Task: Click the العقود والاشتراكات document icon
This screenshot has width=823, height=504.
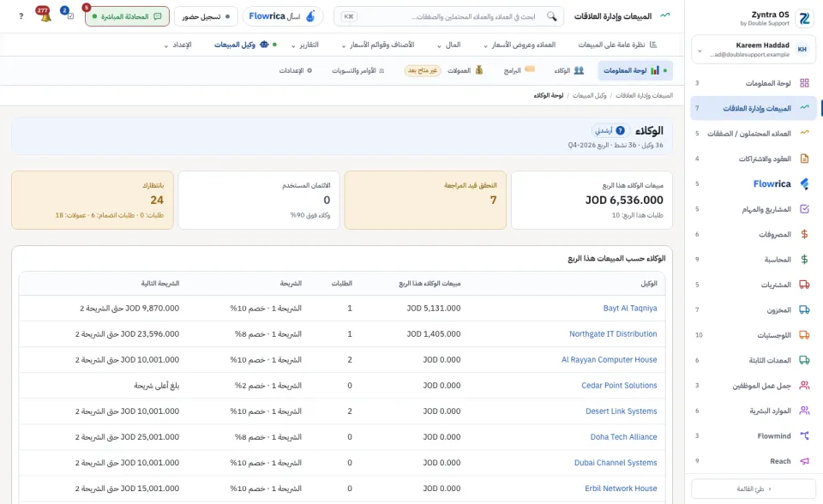Action: [x=804, y=159]
